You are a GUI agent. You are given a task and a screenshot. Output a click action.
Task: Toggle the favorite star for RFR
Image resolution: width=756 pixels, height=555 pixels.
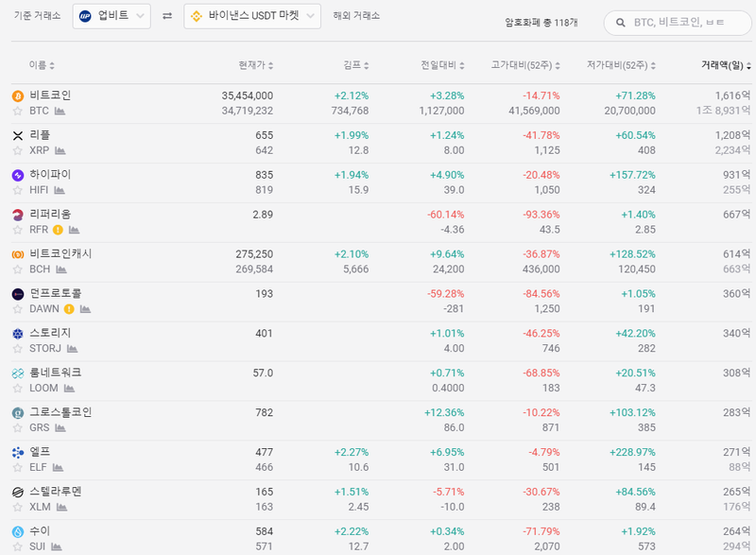pos(18,230)
